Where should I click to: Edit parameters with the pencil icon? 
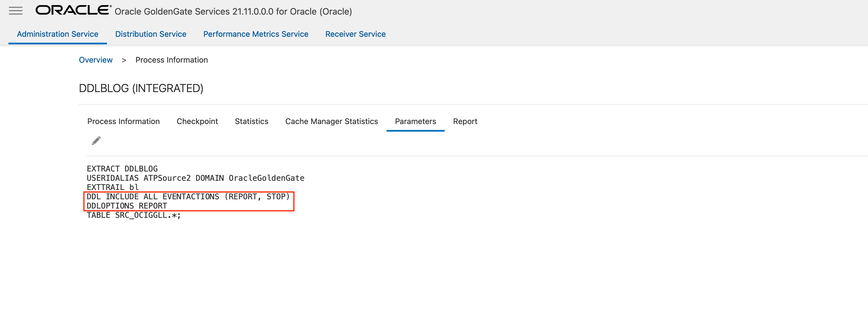96,141
